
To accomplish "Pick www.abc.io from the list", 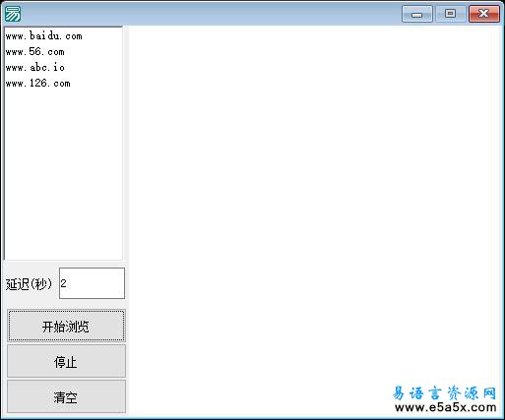I will pos(34,67).
